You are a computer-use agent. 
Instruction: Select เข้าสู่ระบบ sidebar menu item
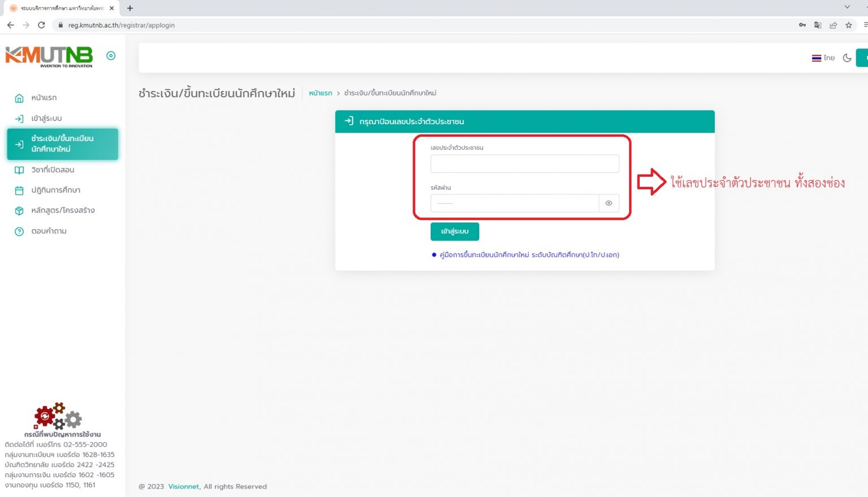46,119
